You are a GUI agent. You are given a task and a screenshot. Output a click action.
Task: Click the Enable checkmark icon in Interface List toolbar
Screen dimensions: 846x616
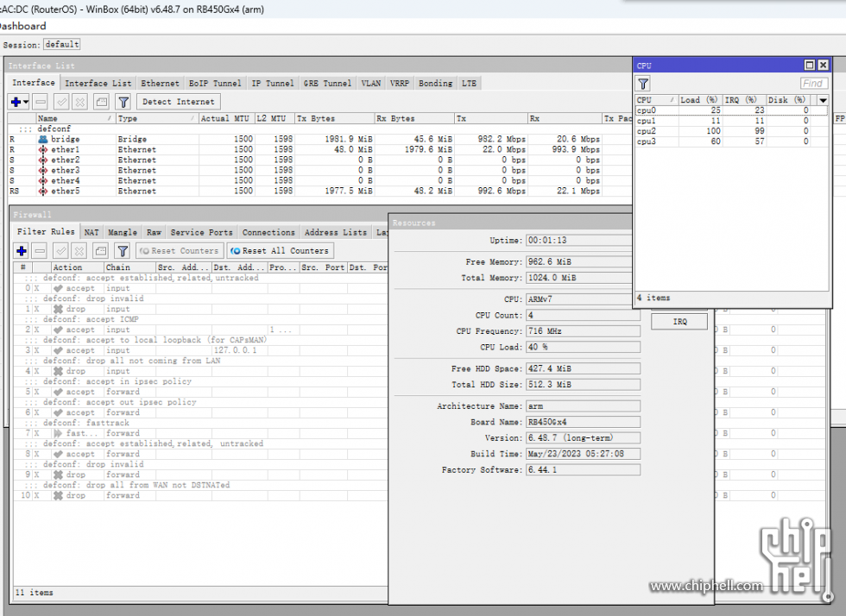pyautogui.click(x=61, y=102)
